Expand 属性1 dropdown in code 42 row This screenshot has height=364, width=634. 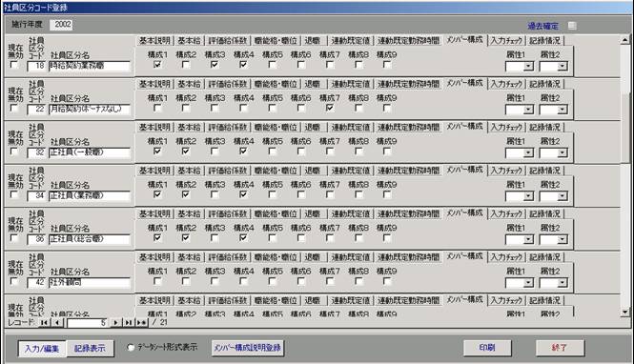click(528, 283)
